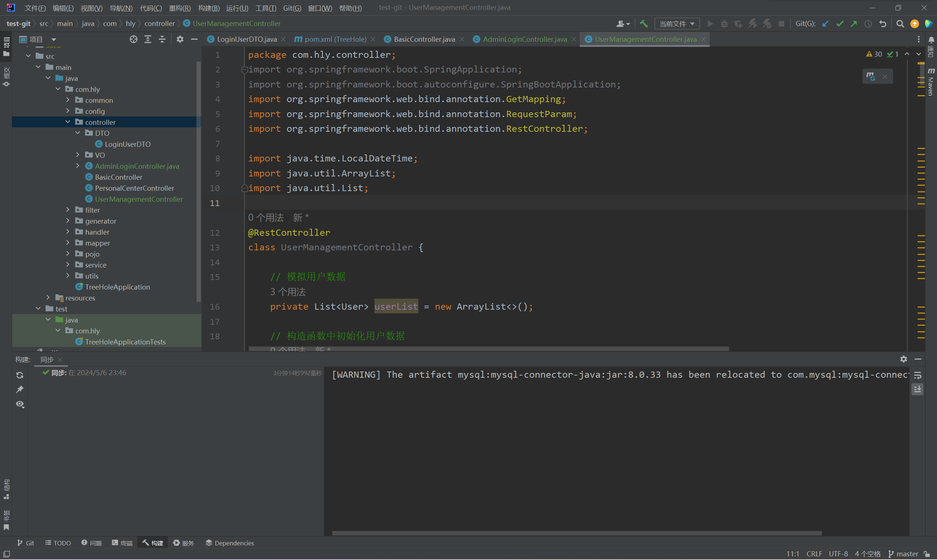Open the Git tool window button
This screenshot has height=560, width=937.
26,543
